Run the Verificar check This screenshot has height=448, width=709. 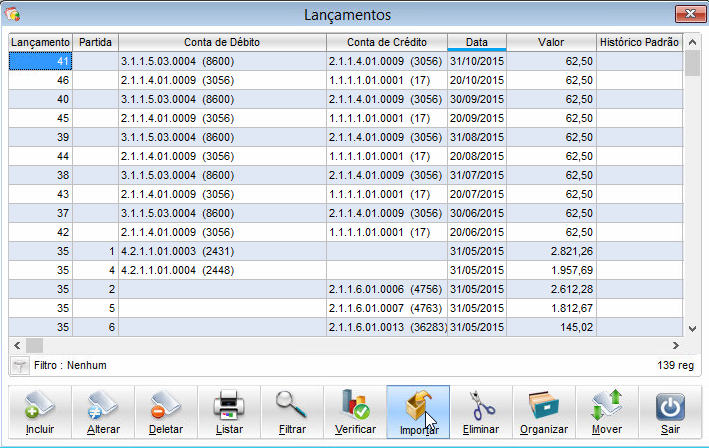[x=355, y=413]
